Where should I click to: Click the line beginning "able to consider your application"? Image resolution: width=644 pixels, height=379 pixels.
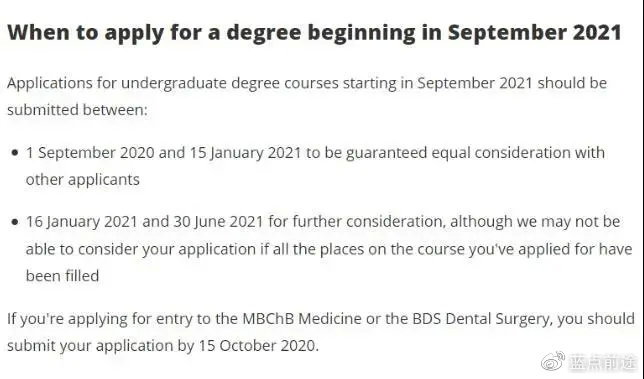pyautogui.click(x=329, y=249)
